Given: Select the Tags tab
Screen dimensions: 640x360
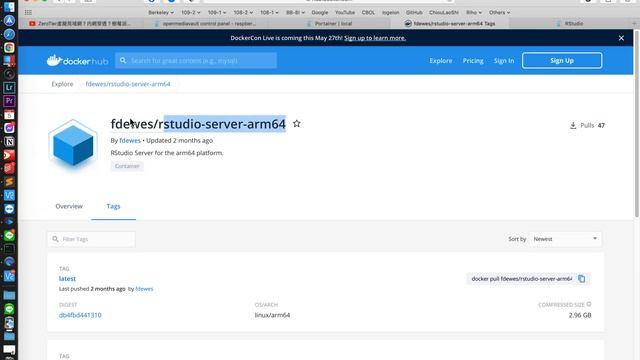Looking at the screenshot, I should pyautogui.click(x=113, y=206).
